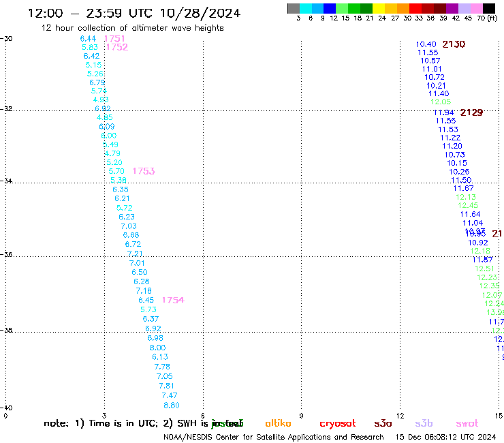This screenshot has height=443, width=504.
Task: Click the wave height value '4.93'
Action: [101, 100]
